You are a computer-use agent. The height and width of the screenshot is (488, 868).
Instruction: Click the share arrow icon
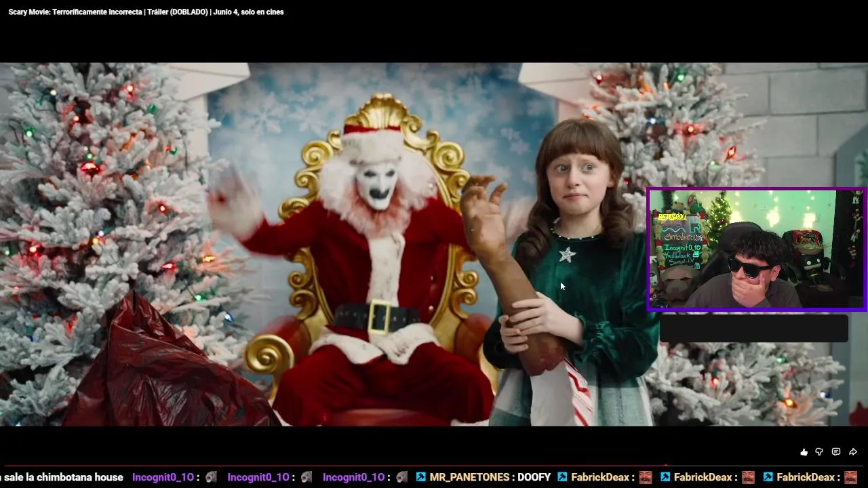pyautogui.click(x=853, y=452)
